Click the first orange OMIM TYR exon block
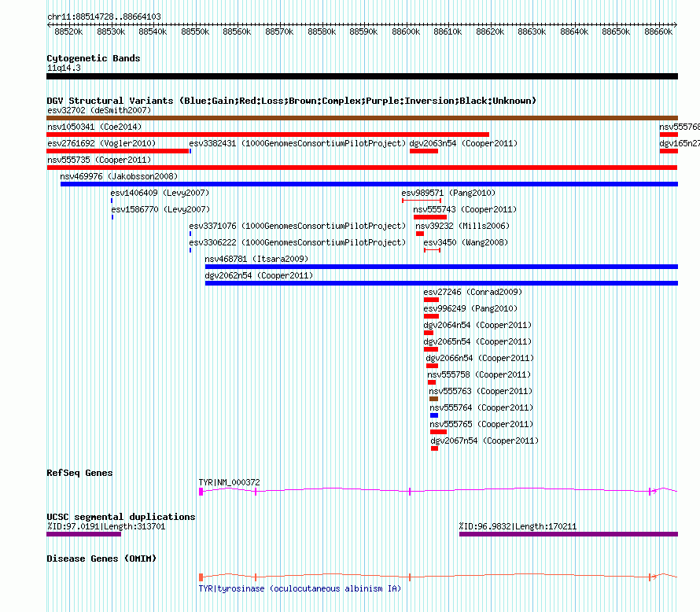Image resolution: width=700 pixels, height=612 pixels. click(201, 577)
